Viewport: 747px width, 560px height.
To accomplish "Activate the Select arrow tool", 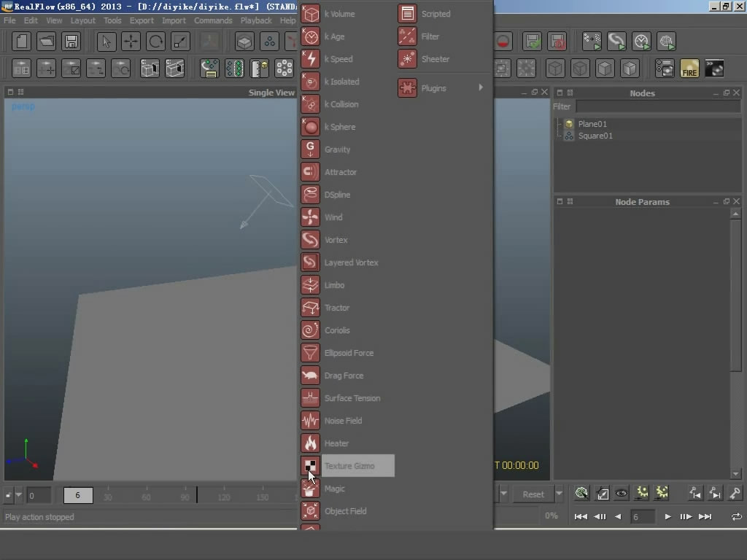I will click(x=107, y=42).
